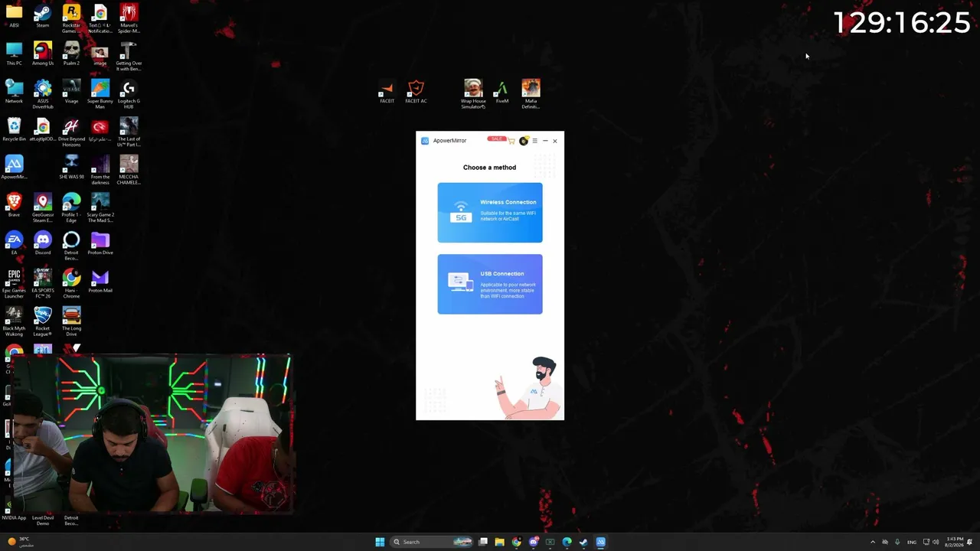980x551 pixels.
Task: Choose the Wireless Connection method card
Action: pyautogui.click(x=490, y=212)
